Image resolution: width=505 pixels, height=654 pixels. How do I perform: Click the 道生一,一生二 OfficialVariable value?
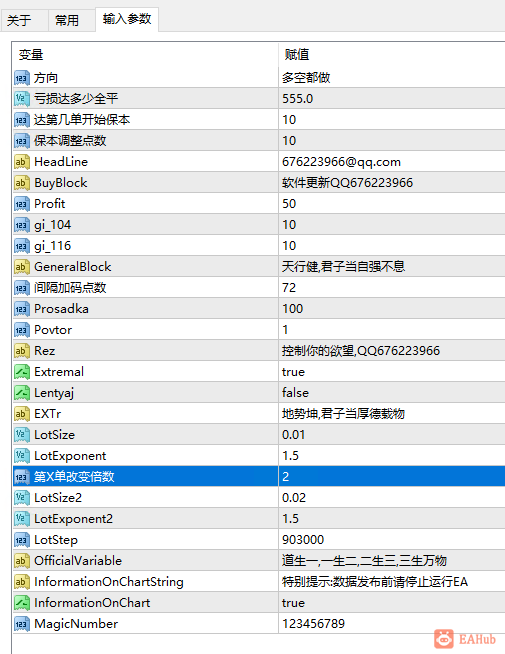coord(364,561)
